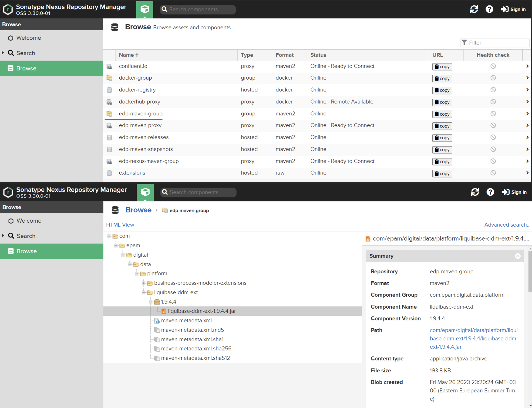Copy URL for docker-registry repository
The width and height of the screenshot is (532, 408).
442,90
